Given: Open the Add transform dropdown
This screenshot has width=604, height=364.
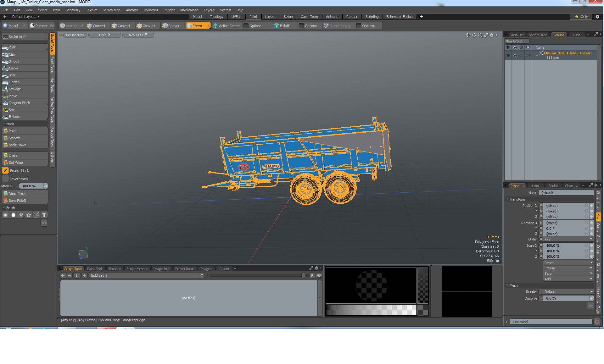Looking at the screenshot, I should point(568,279).
